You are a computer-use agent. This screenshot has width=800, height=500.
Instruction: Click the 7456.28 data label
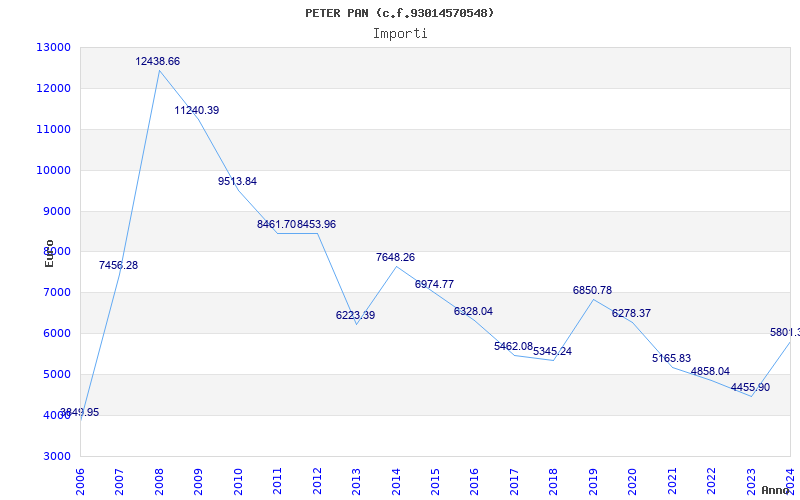point(118,266)
